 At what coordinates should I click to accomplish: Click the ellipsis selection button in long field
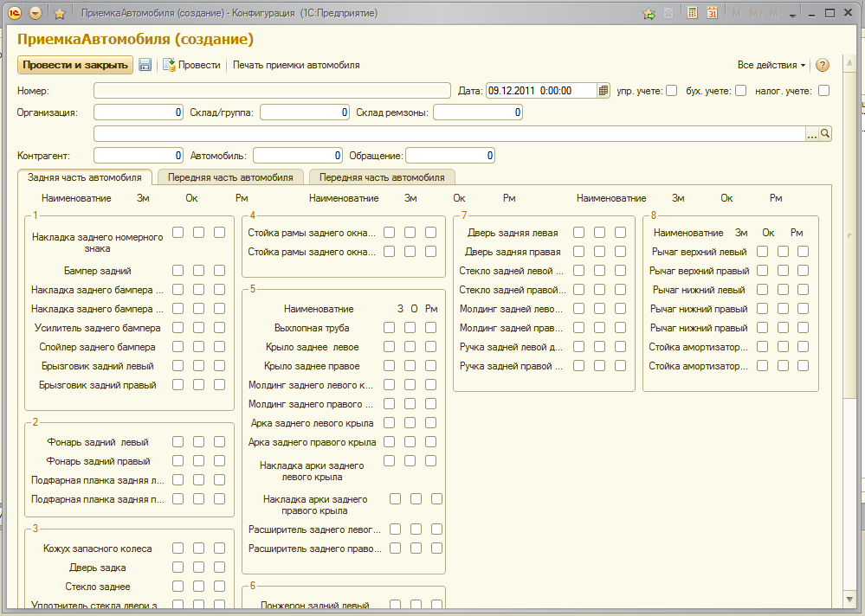pos(811,133)
